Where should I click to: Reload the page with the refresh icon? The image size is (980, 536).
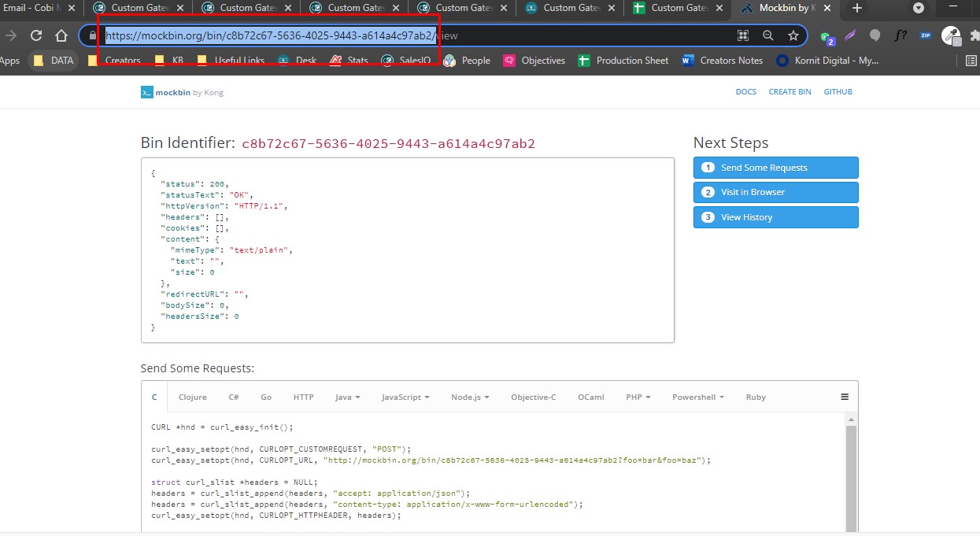(x=36, y=35)
